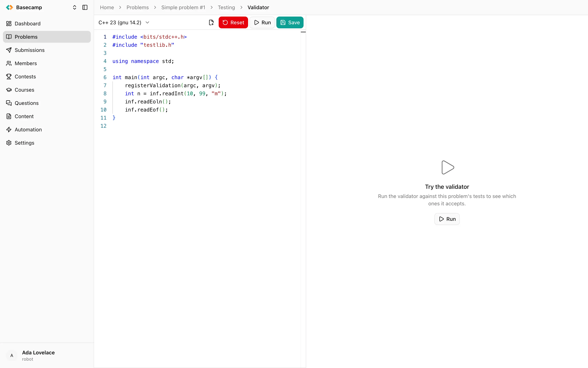Go to Submissions page
The width and height of the screenshot is (588, 368).
47,50
